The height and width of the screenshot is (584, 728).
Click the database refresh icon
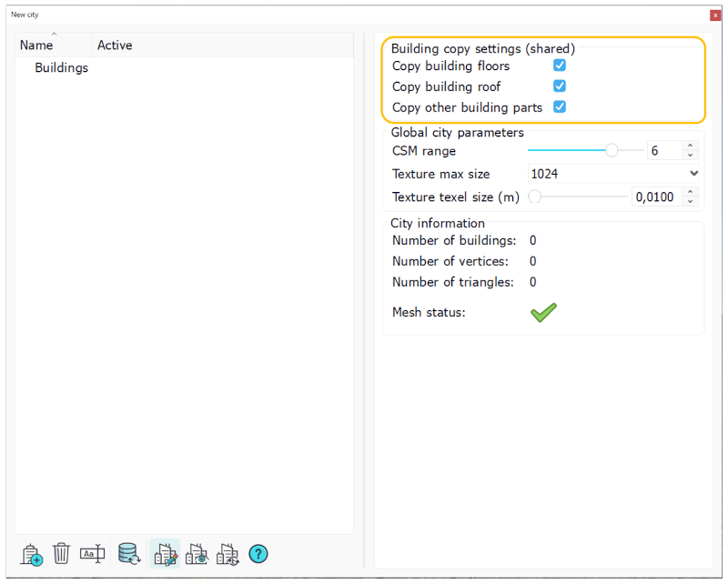(x=129, y=553)
